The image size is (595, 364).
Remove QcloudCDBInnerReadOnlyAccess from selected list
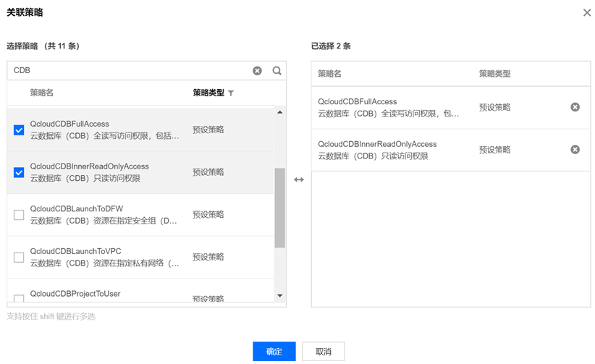(575, 150)
